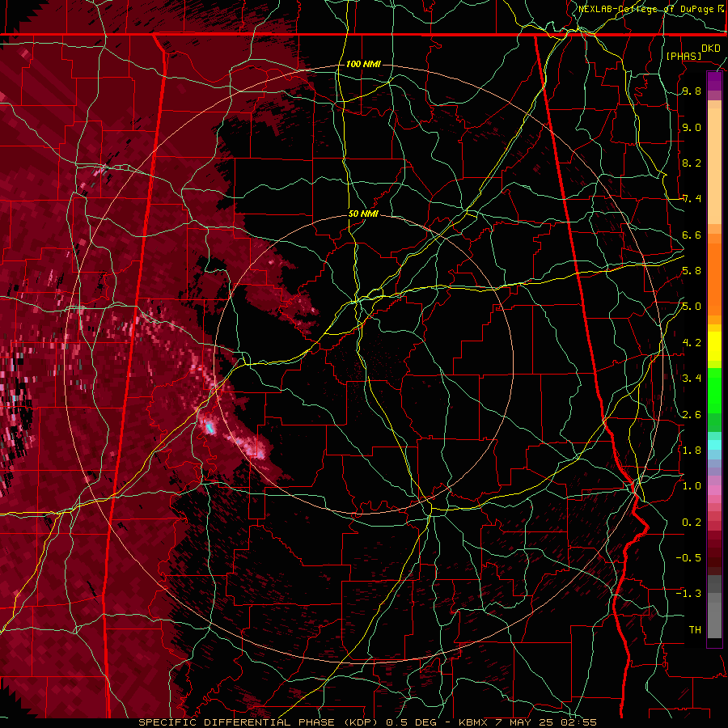
Task: Click the 2.6 color scale value
Action: (692, 414)
